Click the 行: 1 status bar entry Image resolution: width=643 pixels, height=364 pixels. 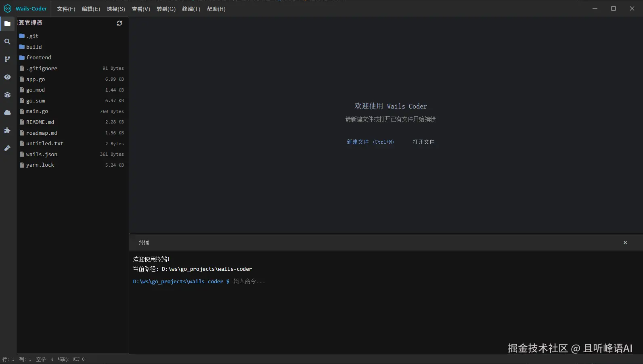click(x=8, y=359)
